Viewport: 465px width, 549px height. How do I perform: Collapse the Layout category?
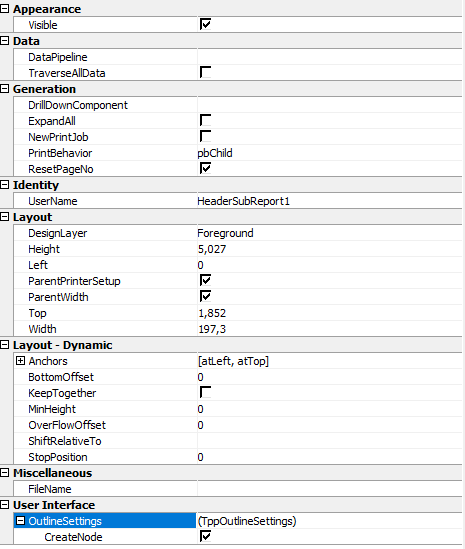[x=5, y=217]
